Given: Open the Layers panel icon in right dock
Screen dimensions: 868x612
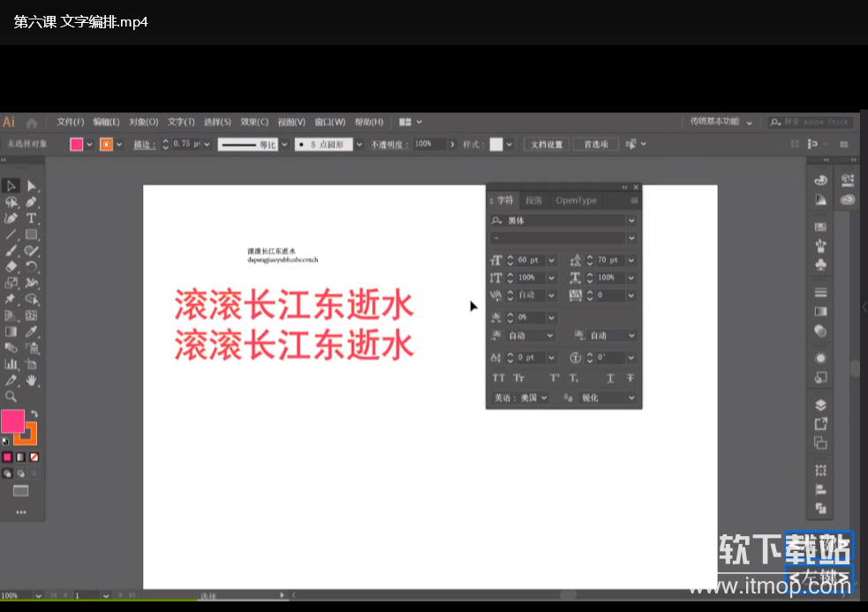Looking at the screenshot, I should (820, 404).
